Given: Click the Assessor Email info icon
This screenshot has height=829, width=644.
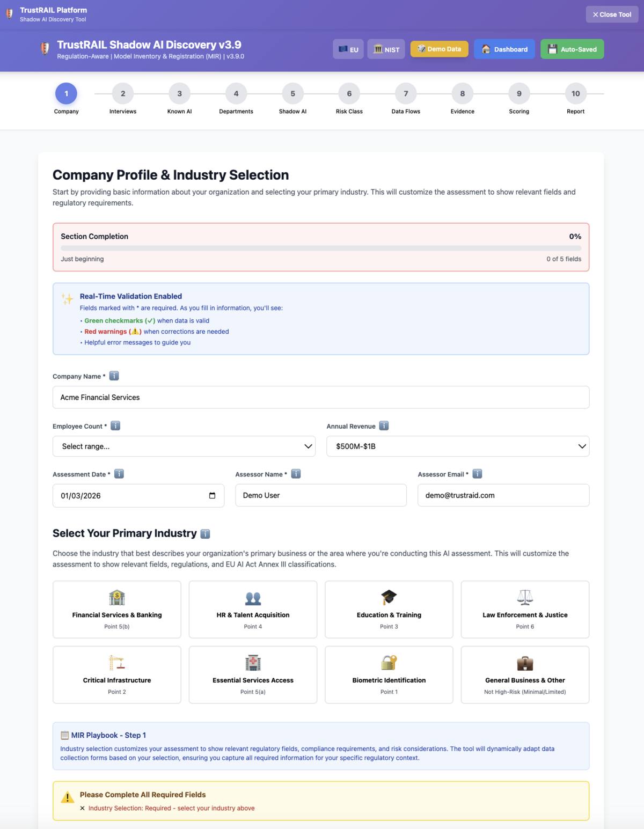Looking at the screenshot, I should coord(477,474).
